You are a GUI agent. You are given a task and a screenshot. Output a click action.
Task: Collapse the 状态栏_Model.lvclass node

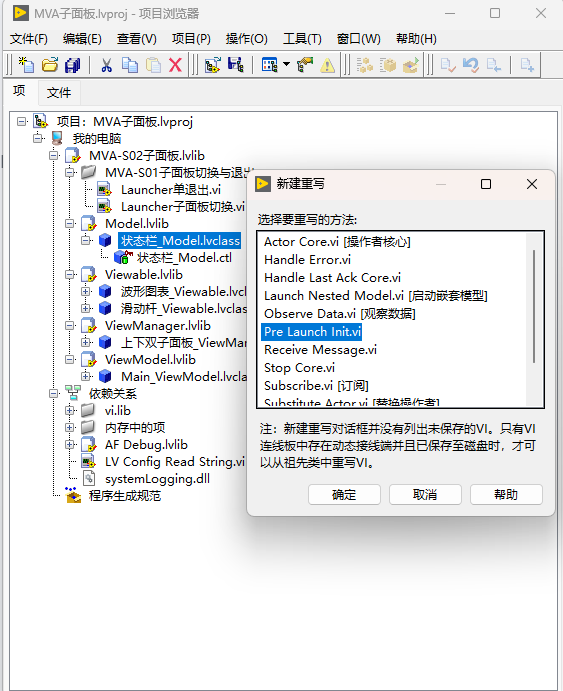click(86, 240)
